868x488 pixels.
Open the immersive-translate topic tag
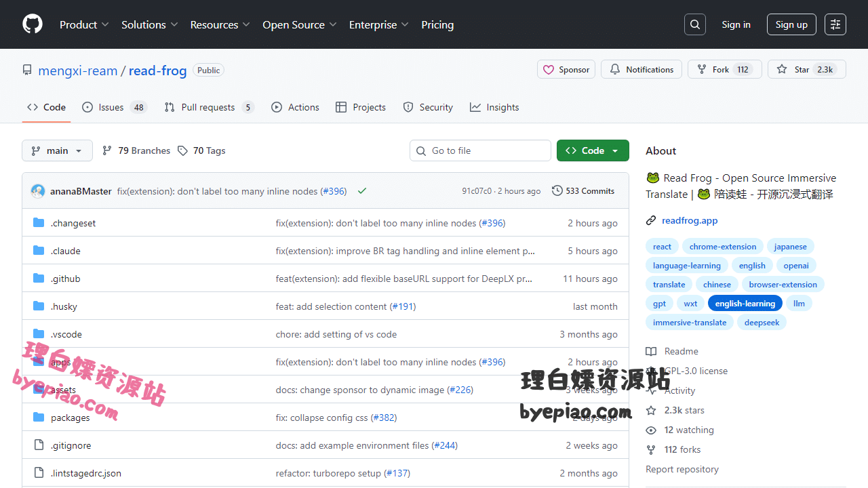point(690,323)
